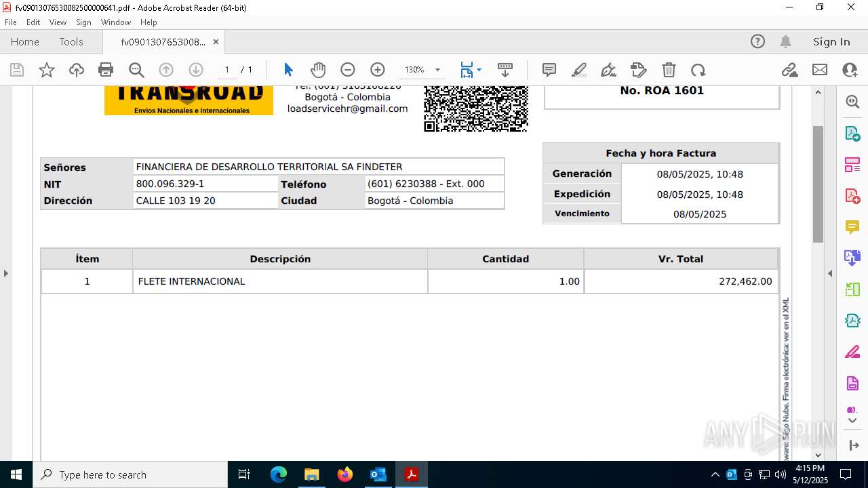Click the tools pane collapse arrow at the bottom
The height and width of the screenshot is (488, 868).
click(x=853, y=445)
